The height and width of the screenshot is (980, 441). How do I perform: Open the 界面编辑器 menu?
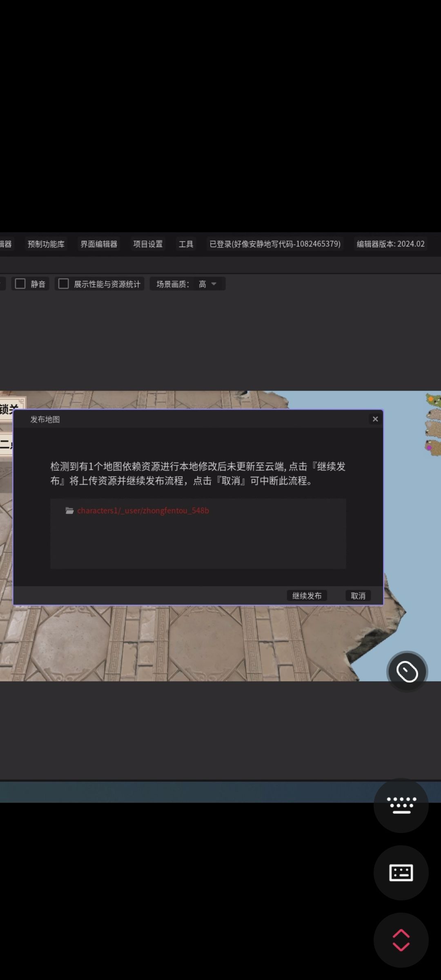99,244
